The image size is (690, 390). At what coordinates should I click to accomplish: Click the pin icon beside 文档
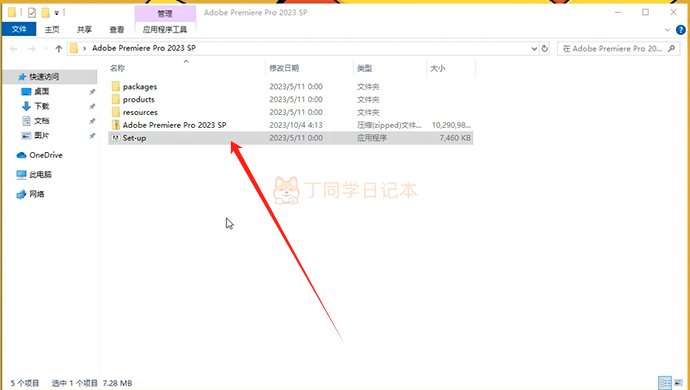pyautogui.click(x=92, y=121)
